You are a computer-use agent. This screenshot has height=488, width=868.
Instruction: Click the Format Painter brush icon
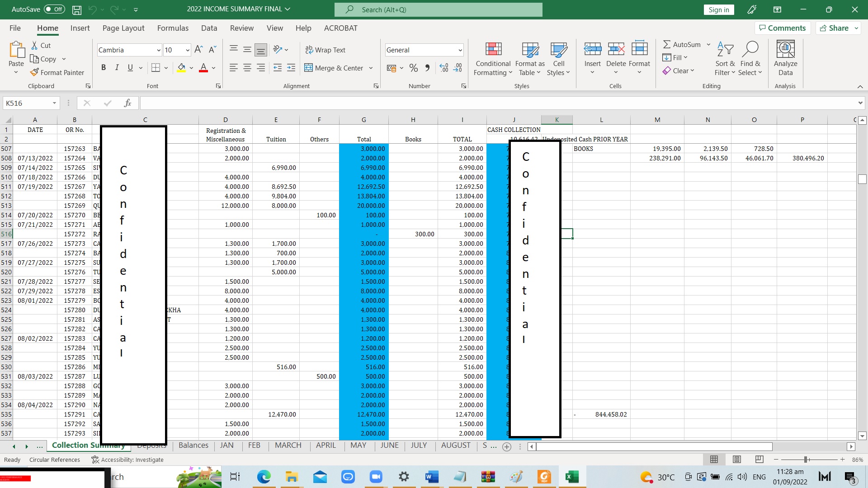34,72
